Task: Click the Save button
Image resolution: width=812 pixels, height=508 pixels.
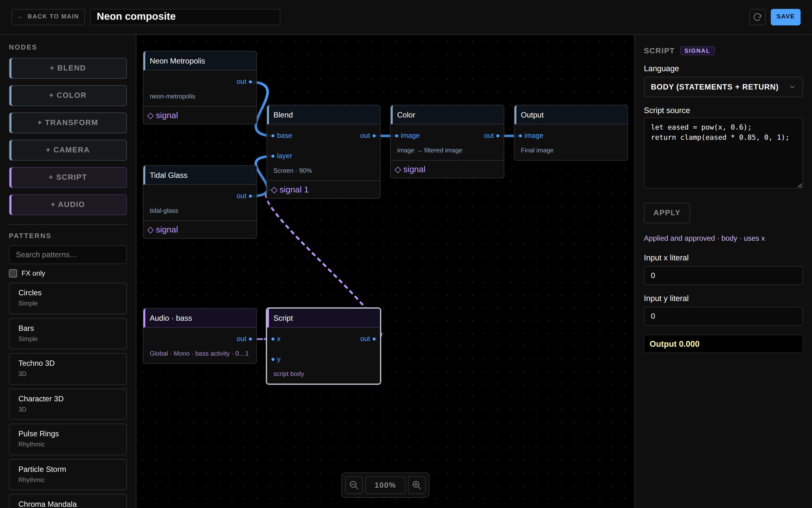Action: coord(785,17)
